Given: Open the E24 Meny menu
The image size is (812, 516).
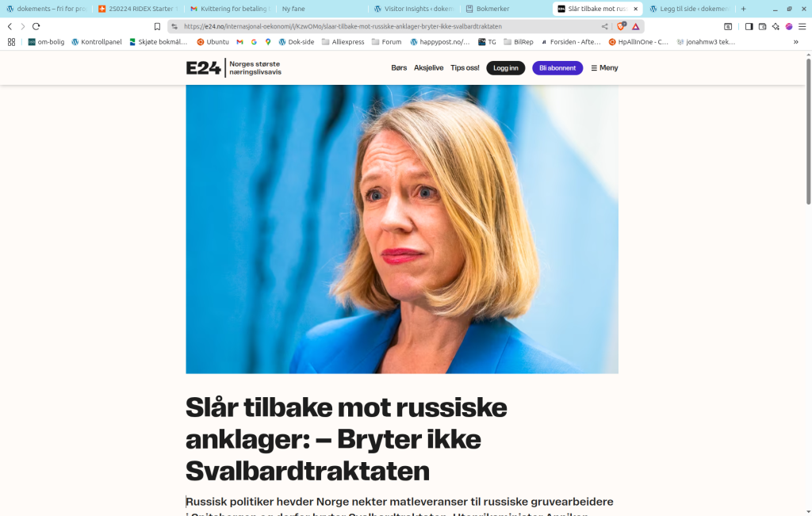Looking at the screenshot, I should coord(605,68).
